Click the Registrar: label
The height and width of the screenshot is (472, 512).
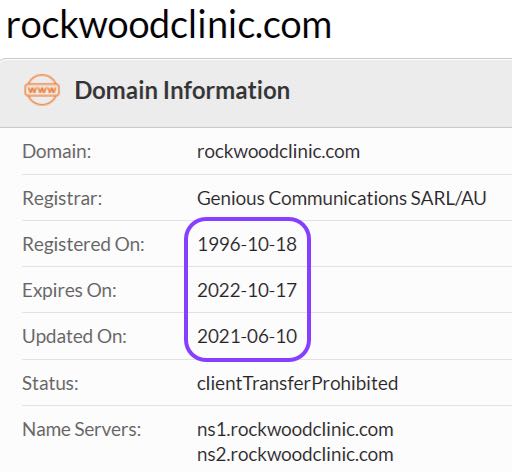click(x=62, y=198)
